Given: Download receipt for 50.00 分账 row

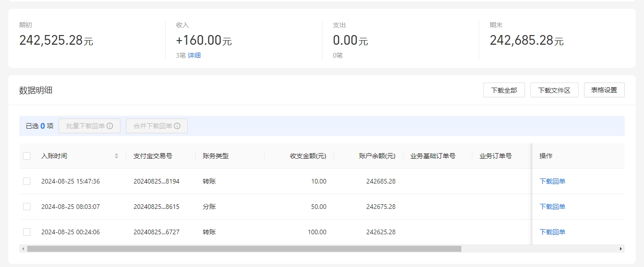Looking at the screenshot, I should coord(552,207).
